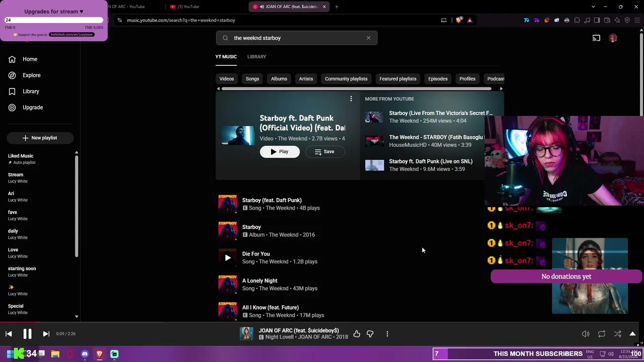Clear the search box text

pyautogui.click(x=368, y=38)
